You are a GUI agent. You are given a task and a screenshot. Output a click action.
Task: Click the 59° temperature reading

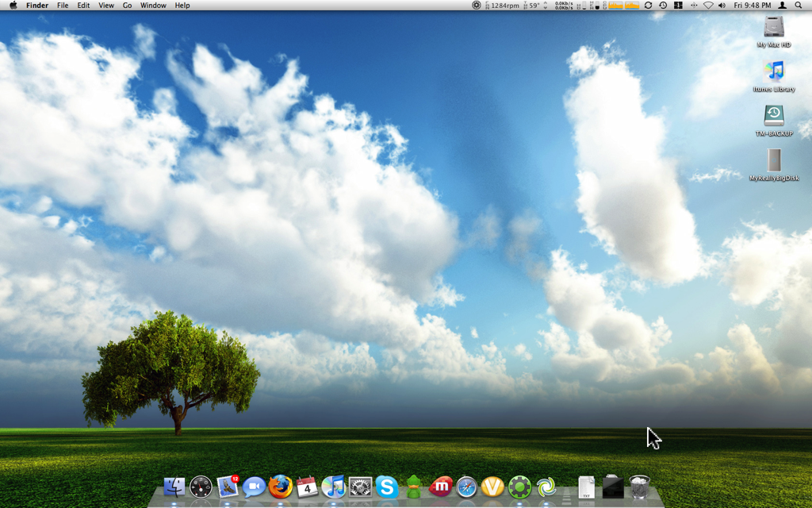[x=534, y=6]
